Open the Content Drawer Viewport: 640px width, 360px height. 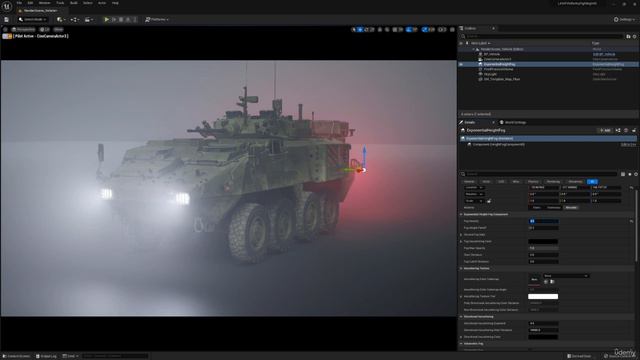(x=16, y=356)
